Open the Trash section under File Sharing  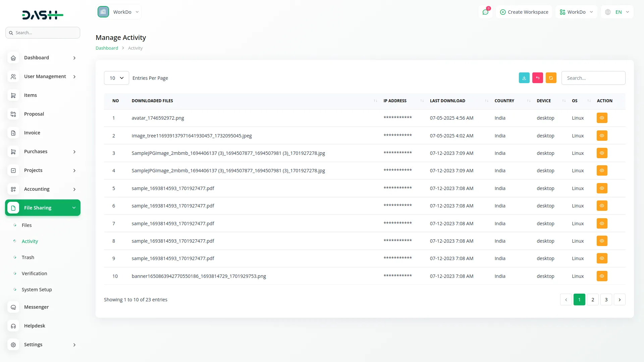tap(28, 257)
